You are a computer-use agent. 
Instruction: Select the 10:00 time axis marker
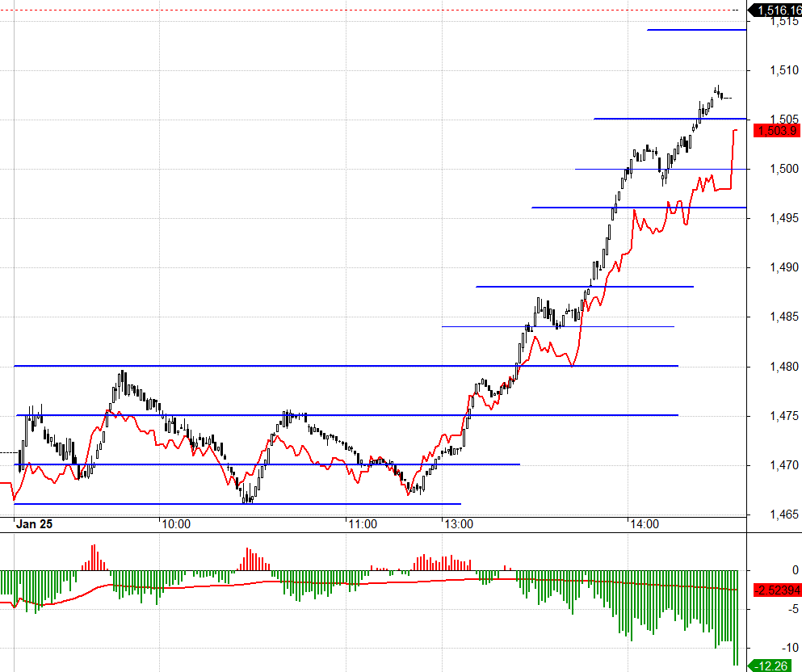pos(176,524)
